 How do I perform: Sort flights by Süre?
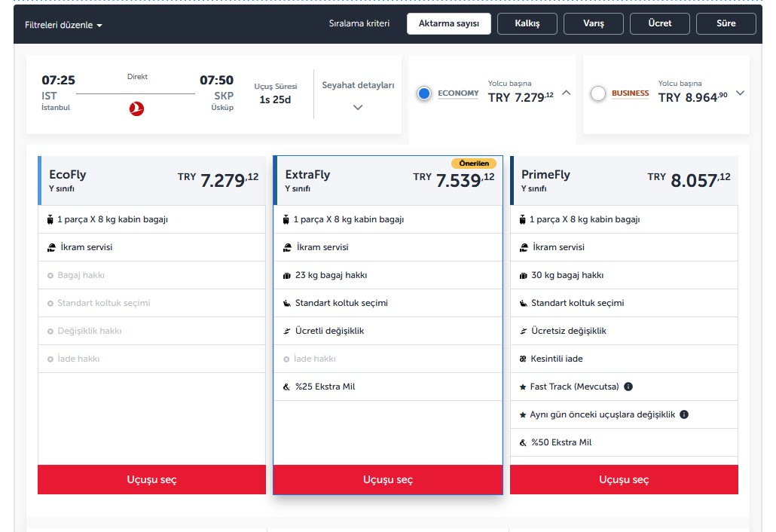(x=726, y=23)
